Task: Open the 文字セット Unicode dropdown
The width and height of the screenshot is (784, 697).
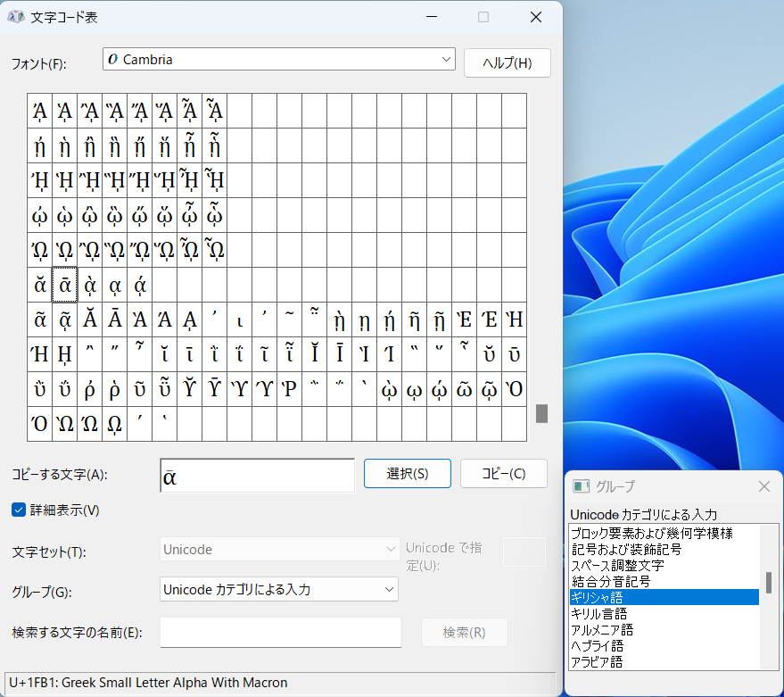Action: (x=279, y=549)
